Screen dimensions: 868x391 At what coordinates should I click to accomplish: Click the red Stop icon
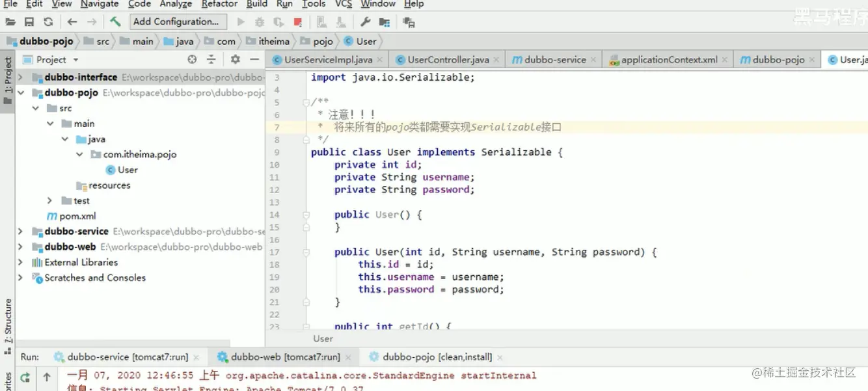(x=297, y=22)
